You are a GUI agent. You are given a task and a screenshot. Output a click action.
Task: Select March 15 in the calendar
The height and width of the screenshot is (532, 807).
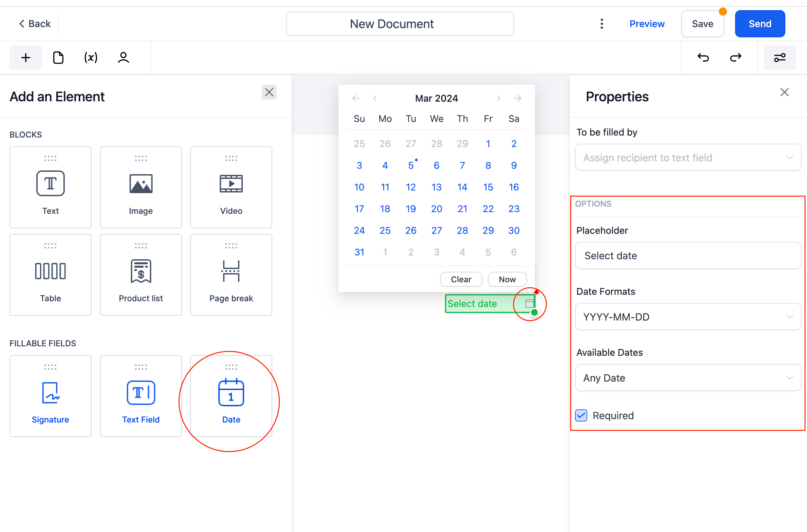tap(488, 187)
